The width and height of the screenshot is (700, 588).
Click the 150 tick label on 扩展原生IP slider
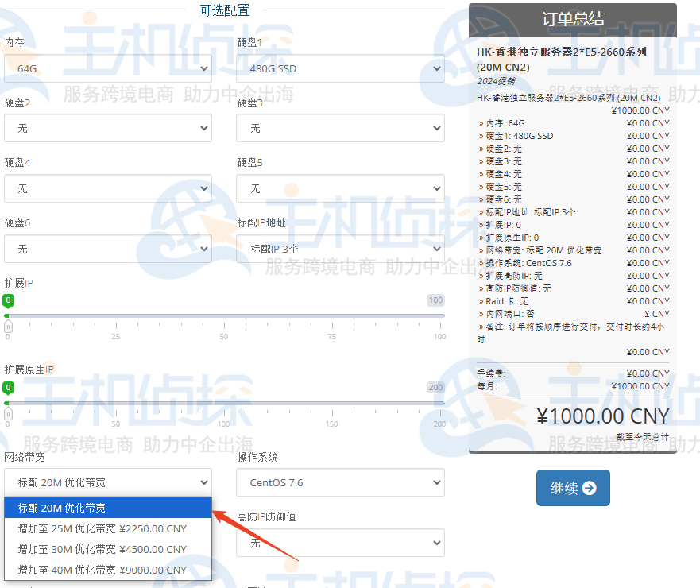tap(331, 424)
